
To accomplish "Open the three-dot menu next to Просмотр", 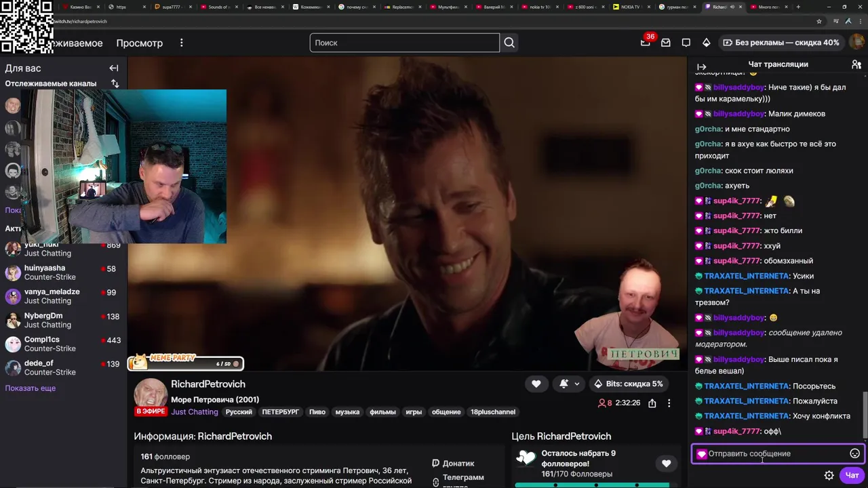I will point(181,43).
